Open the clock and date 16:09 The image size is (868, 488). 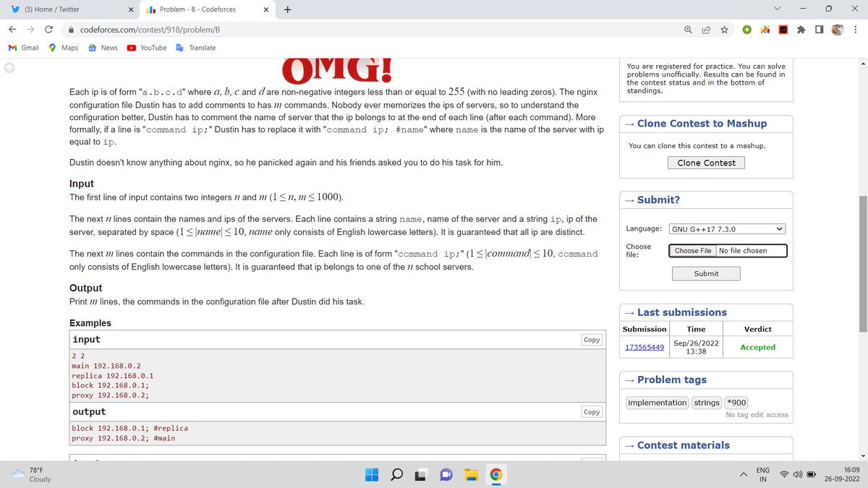click(x=841, y=474)
